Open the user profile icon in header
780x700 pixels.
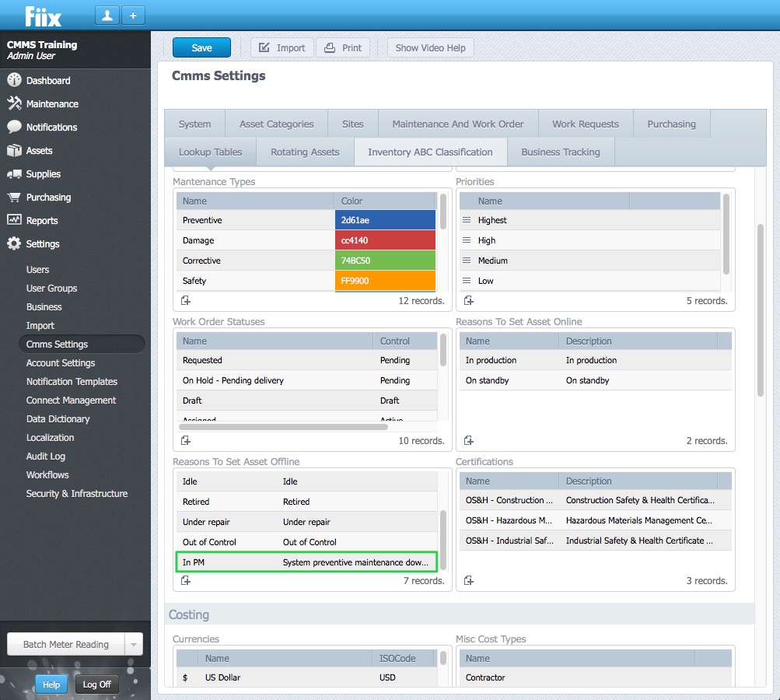[107, 16]
